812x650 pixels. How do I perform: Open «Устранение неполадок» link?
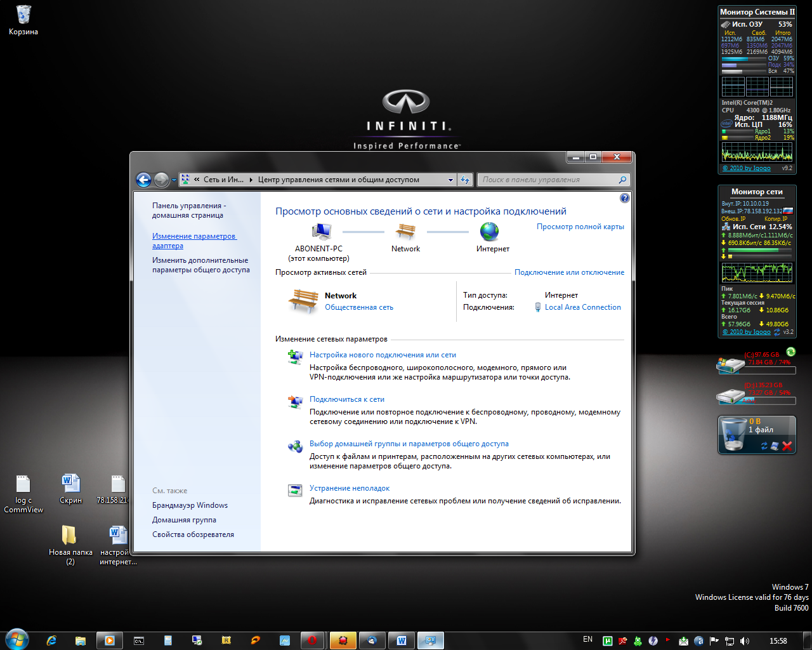point(350,488)
